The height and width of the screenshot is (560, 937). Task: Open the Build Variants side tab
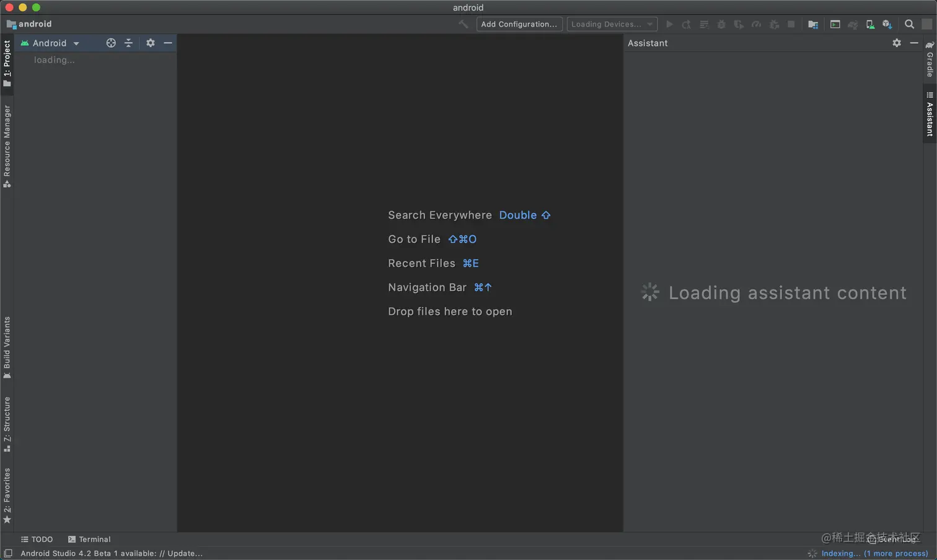(x=7, y=348)
